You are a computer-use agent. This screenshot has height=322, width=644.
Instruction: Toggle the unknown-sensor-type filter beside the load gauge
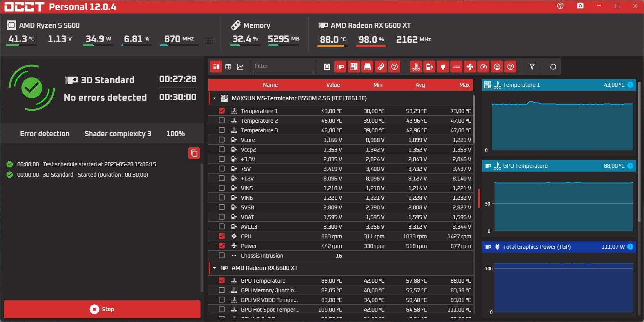click(x=511, y=67)
